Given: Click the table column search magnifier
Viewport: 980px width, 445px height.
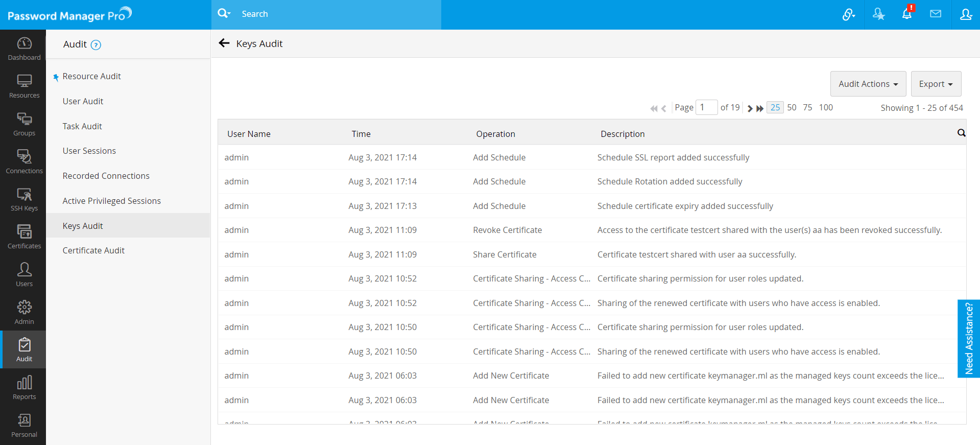Looking at the screenshot, I should click(961, 133).
